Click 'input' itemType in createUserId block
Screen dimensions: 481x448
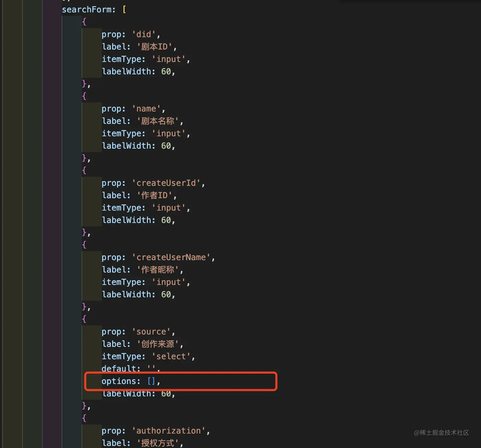point(169,208)
